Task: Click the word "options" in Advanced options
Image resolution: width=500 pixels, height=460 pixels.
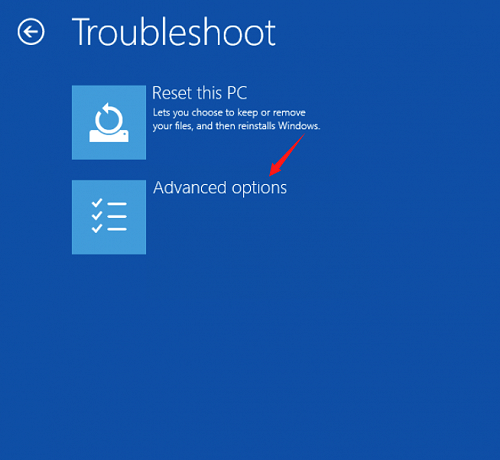Action: click(259, 189)
